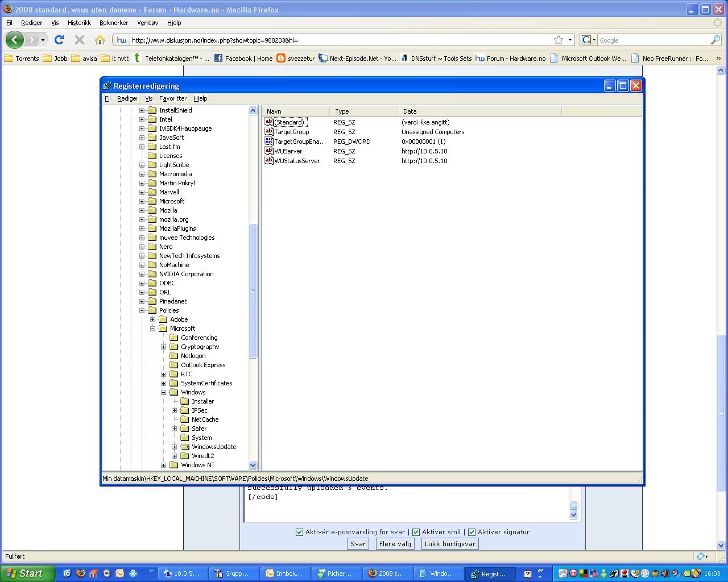Image resolution: width=728 pixels, height=582 pixels.
Task: Click the Svar button
Action: tap(358, 544)
